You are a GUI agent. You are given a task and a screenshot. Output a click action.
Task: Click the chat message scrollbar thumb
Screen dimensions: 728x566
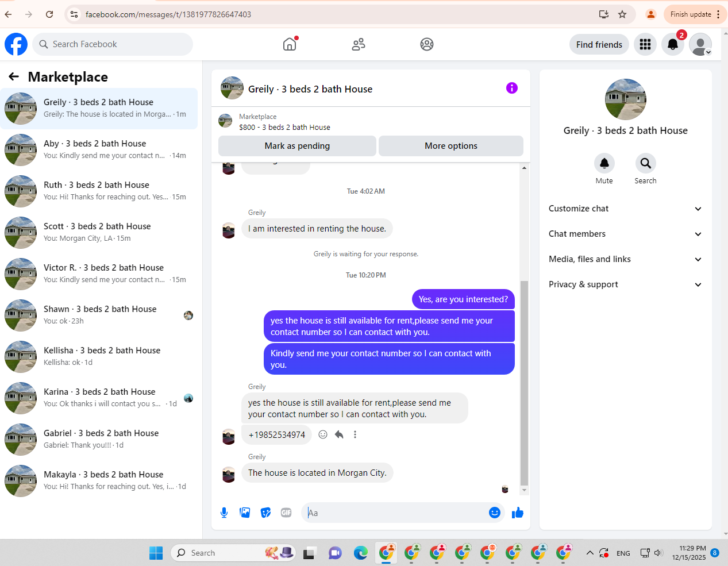pos(524,383)
